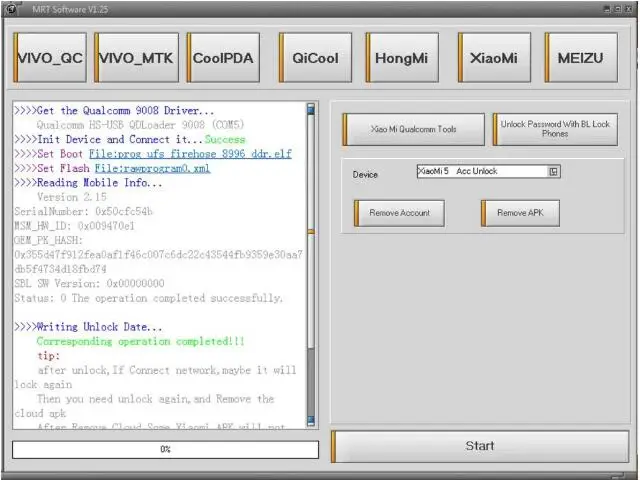The width and height of the screenshot is (640, 480).
Task: Open the MEIZU brand tools
Action: point(581,58)
